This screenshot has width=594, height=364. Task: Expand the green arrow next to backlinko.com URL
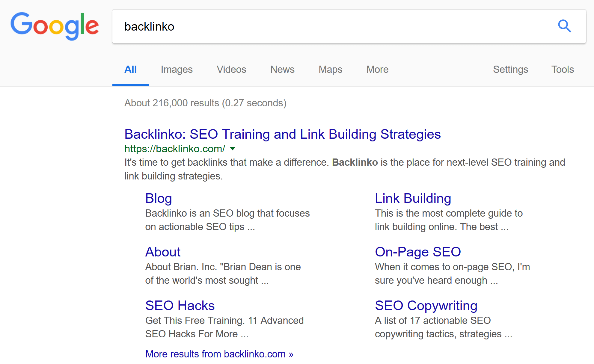point(233,149)
